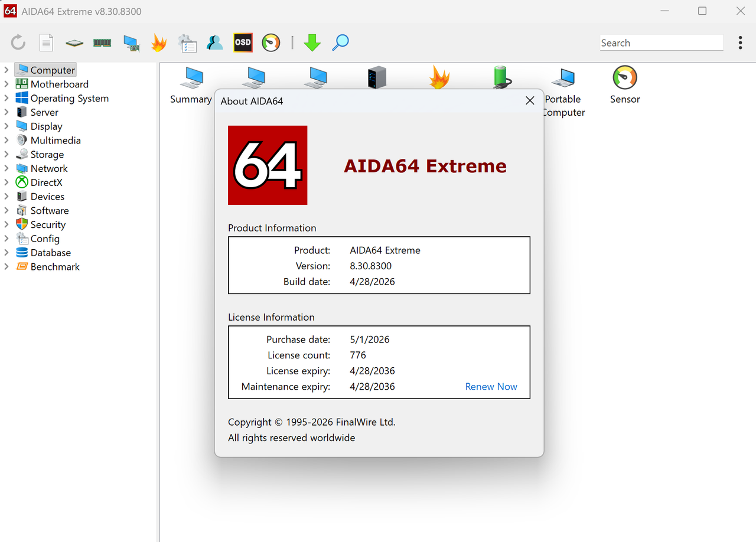Image resolution: width=756 pixels, height=542 pixels.
Task: Open the CPU chip toolbar icon
Action: click(74, 43)
